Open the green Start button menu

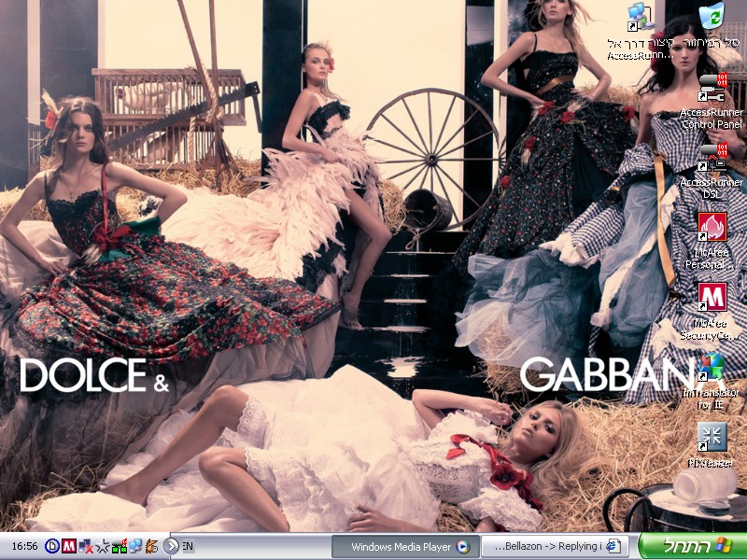tap(692, 546)
